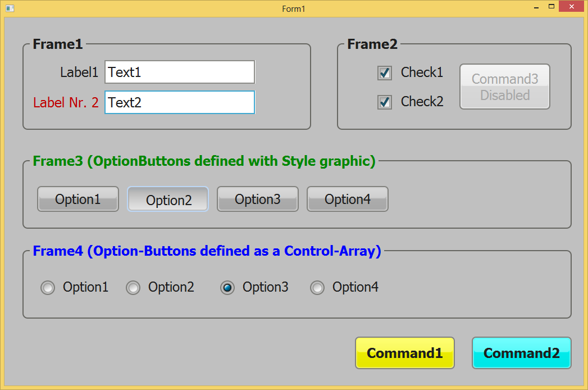Click the disabled Command3 button
This screenshot has height=390, width=588.
pos(504,87)
